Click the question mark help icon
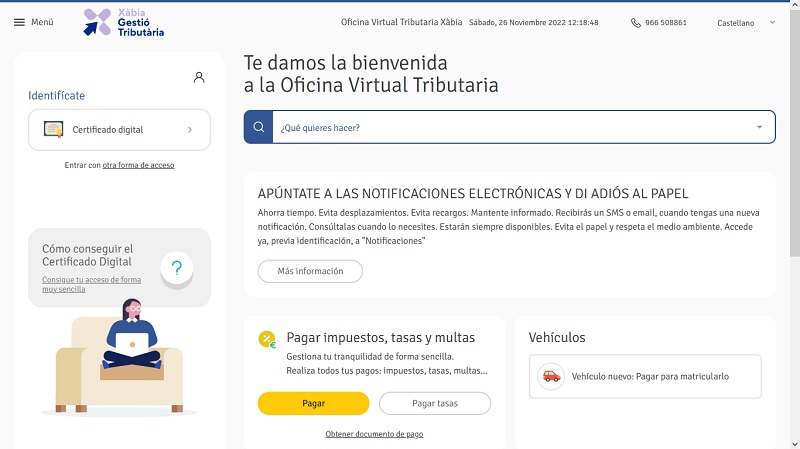The width and height of the screenshot is (800, 449). pyautogui.click(x=177, y=268)
